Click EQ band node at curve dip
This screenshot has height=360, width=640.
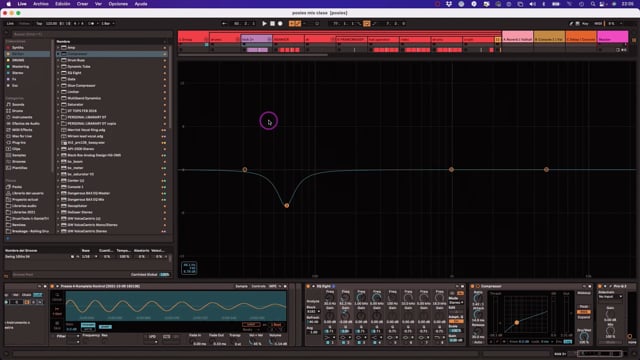point(287,205)
